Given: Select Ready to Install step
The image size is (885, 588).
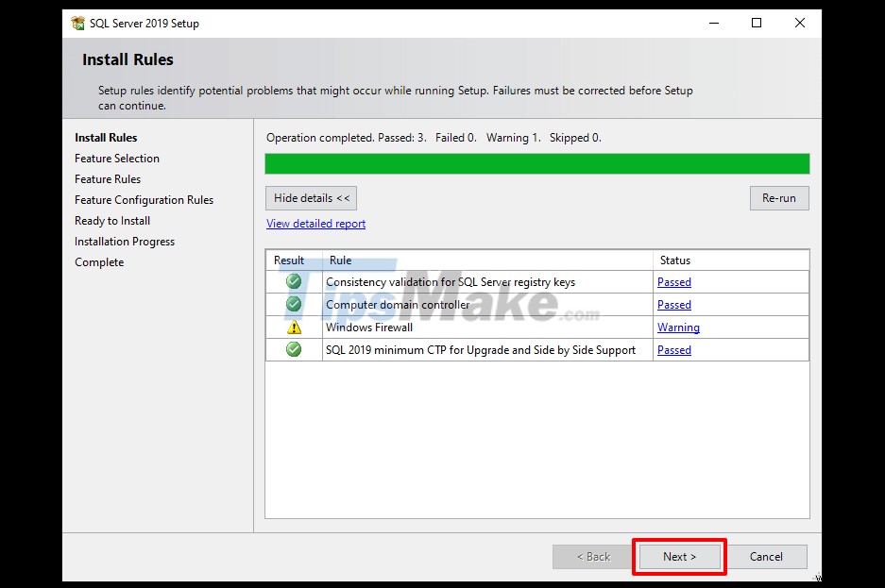Looking at the screenshot, I should click(111, 220).
